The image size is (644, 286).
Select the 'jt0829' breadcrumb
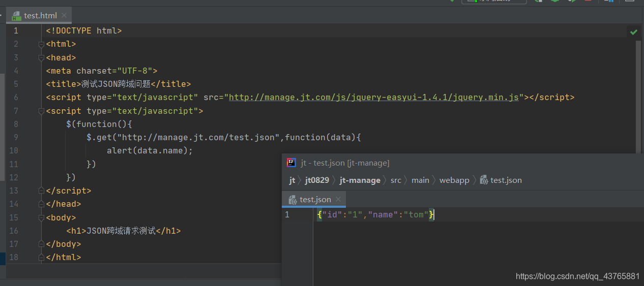point(317,180)
